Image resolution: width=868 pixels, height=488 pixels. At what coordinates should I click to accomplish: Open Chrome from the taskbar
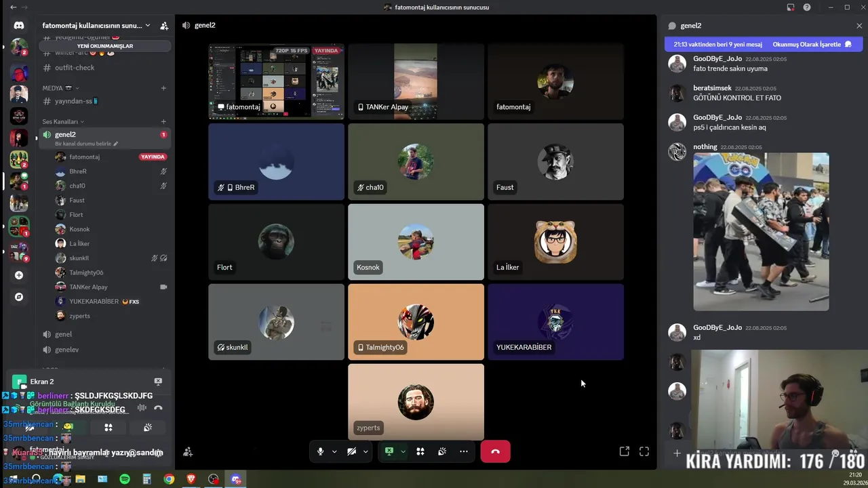[x=169, y=479]
